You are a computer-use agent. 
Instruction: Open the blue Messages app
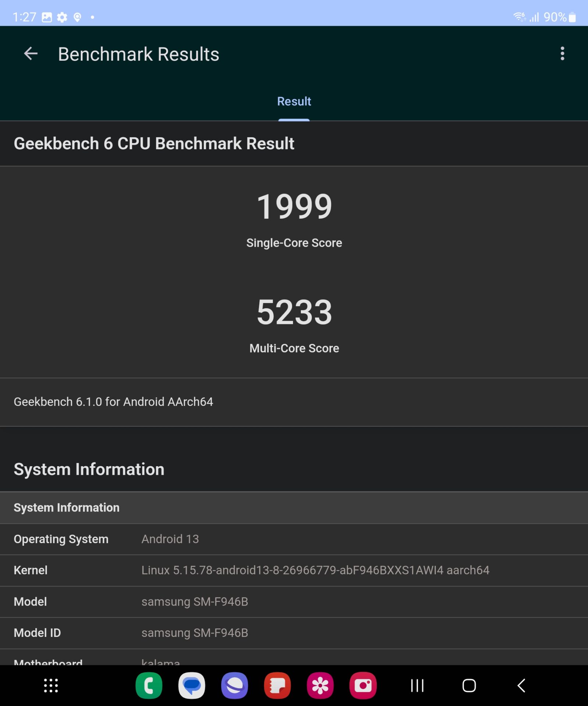click(x=192, y=685)
